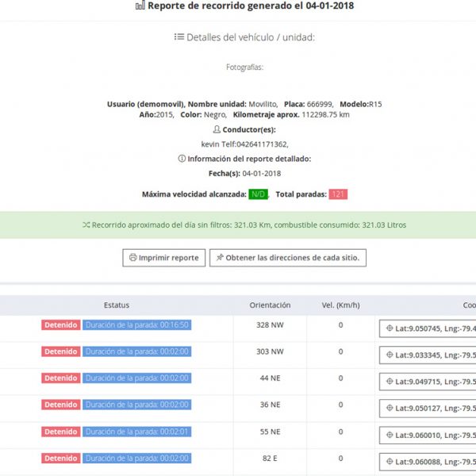The height and width of the screenshot is (476, 476).
Task: Click the crosshair icon for Lat:9.060010
Action: tap(390, 436)
